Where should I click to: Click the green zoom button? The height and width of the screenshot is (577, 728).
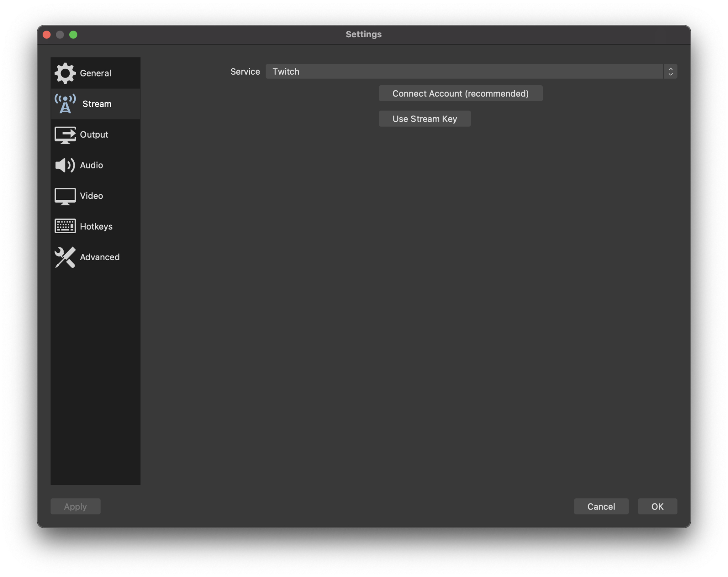(74, 34)
